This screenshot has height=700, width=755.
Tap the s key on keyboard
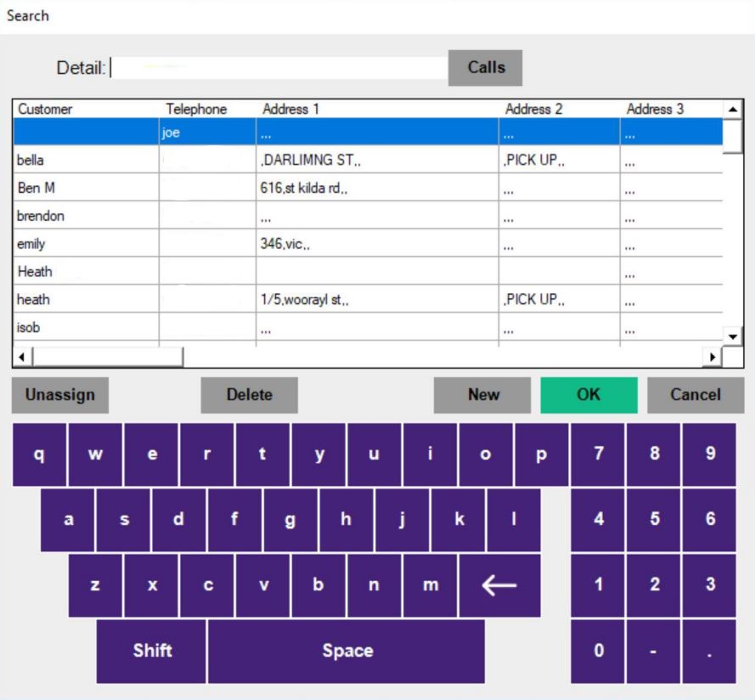123,520
